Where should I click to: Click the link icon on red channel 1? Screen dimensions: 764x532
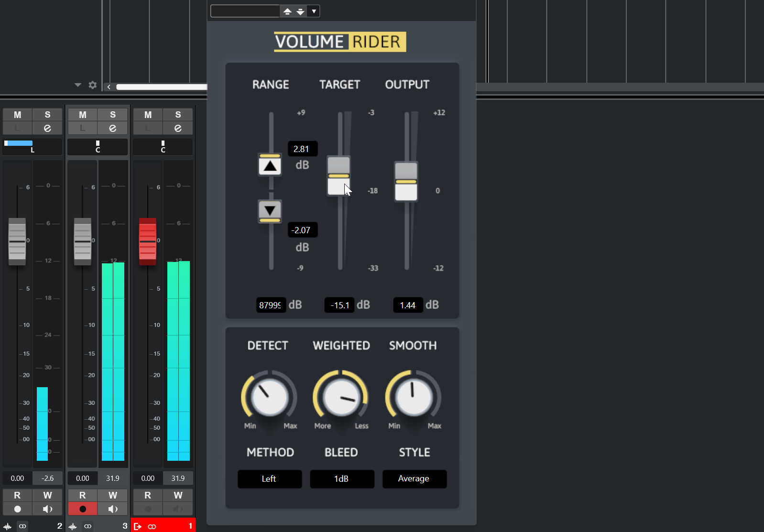click(x=152, y=526)
